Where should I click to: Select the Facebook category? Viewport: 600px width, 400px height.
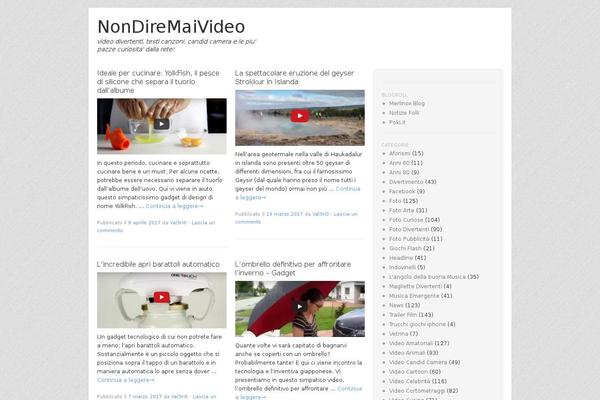tap(402, 191)
